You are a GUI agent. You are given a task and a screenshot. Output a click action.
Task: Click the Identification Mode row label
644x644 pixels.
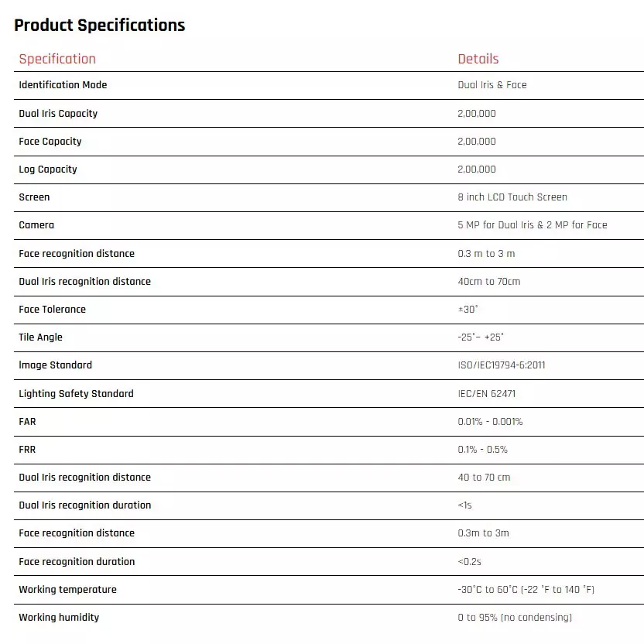coord(63,84)
